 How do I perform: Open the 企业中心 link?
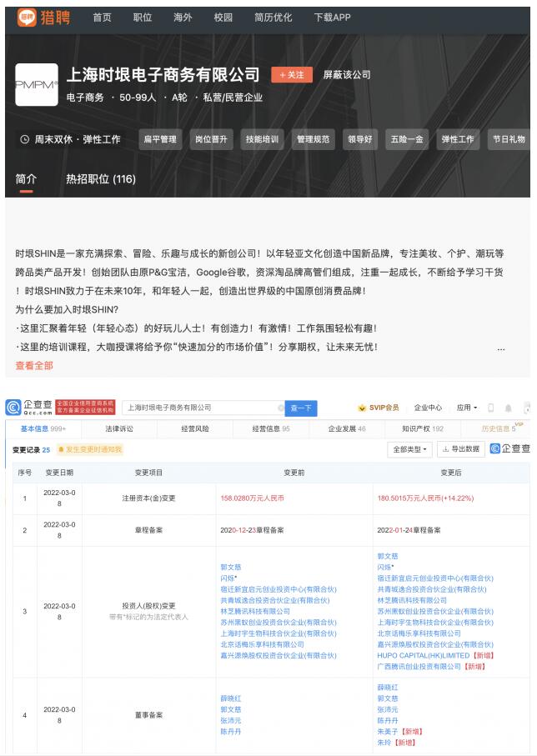(x=428, y=408)
